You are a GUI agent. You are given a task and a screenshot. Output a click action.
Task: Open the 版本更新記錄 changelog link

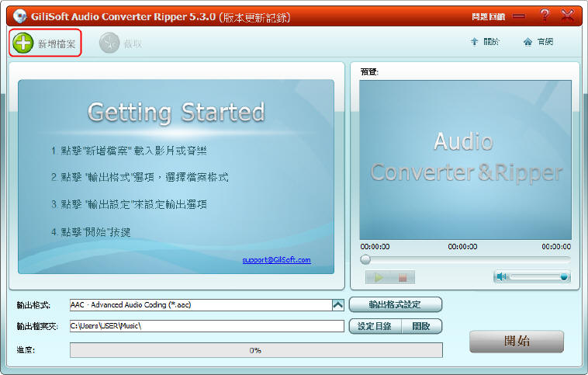point(253,16)
